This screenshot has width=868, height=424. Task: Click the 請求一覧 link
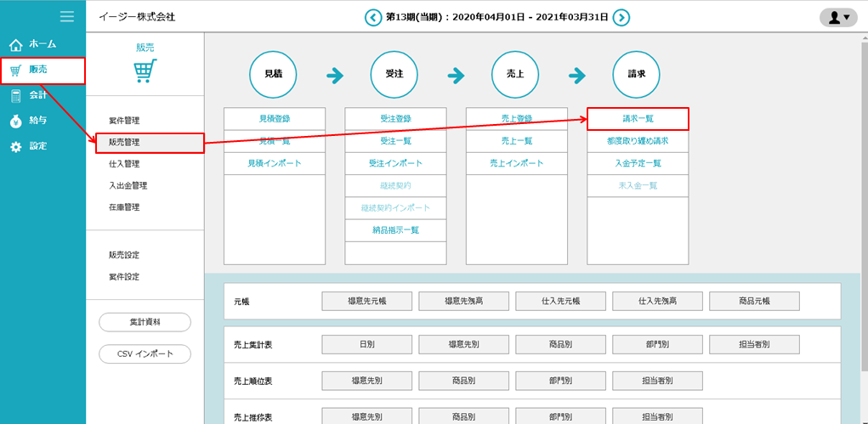[638, 119]
